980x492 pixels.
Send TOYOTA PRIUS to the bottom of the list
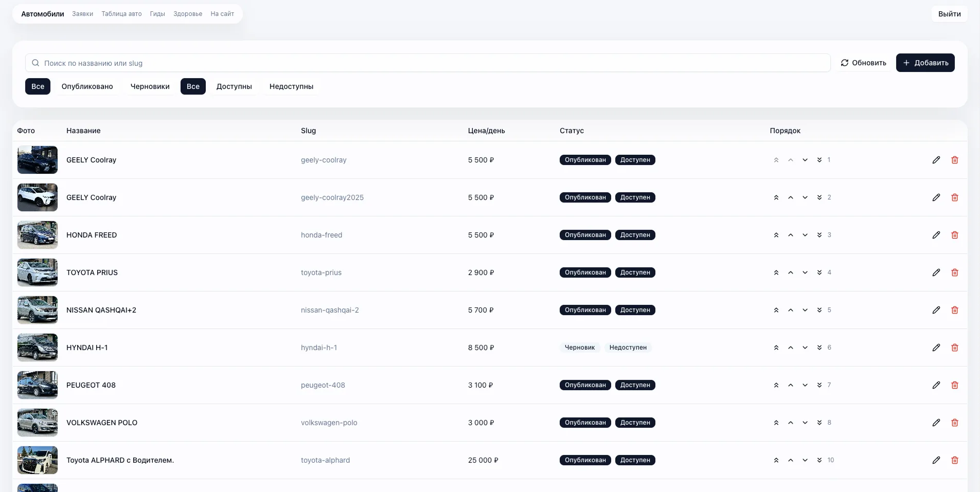819,272
